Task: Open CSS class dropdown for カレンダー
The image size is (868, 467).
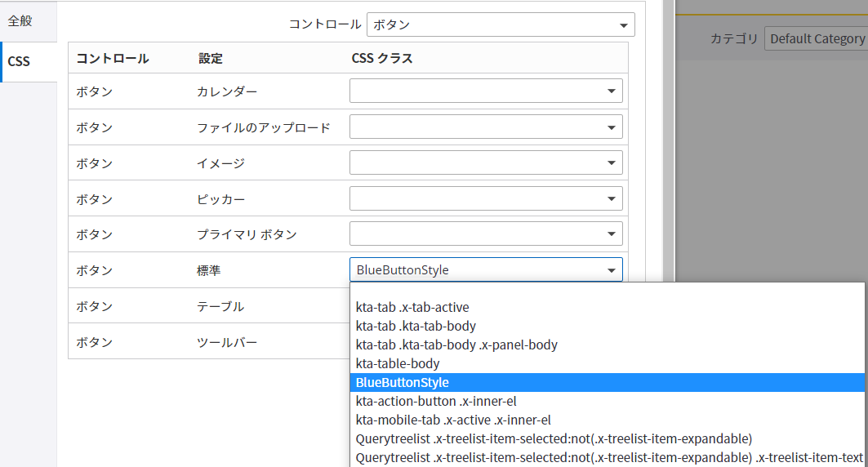Action: point(486,91)
